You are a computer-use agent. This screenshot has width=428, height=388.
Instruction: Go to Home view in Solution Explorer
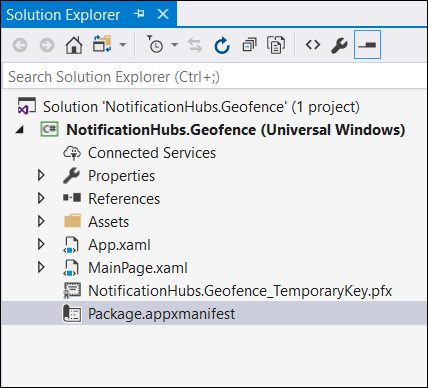click(74, 45)
